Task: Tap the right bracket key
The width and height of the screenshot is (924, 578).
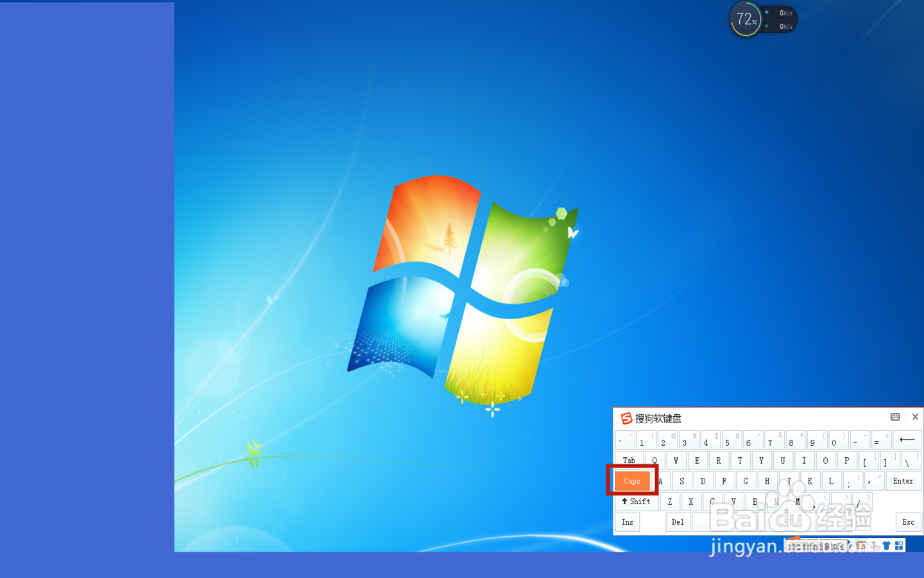Action: (x=890, y=460)
